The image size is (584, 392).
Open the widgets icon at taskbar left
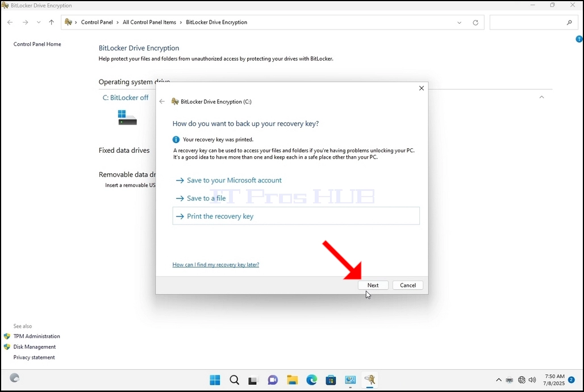pos(14,378)
